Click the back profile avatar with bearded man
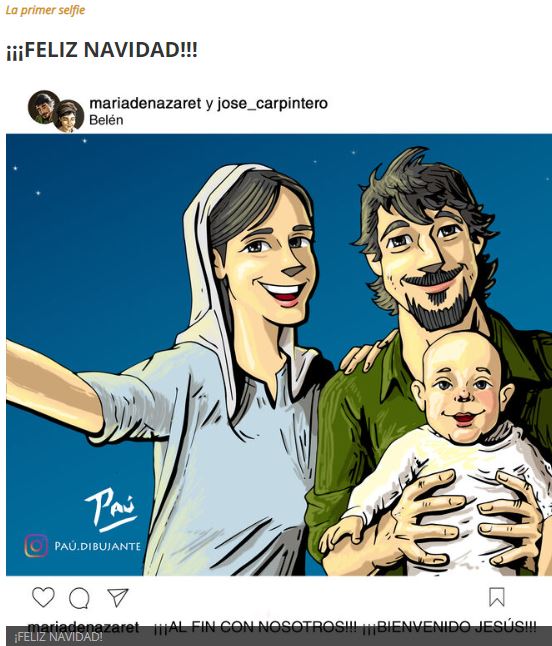The image size is (552, 646). point(43,107)
